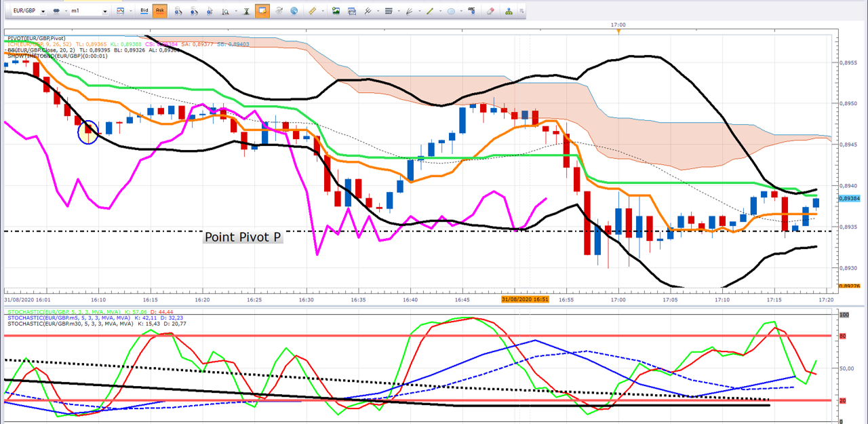This screenshot has width=868, height=424.
Task: Expand the Fibonacci lines dropdown arrow
Action: pyautogui.click(x=399, y=11)
